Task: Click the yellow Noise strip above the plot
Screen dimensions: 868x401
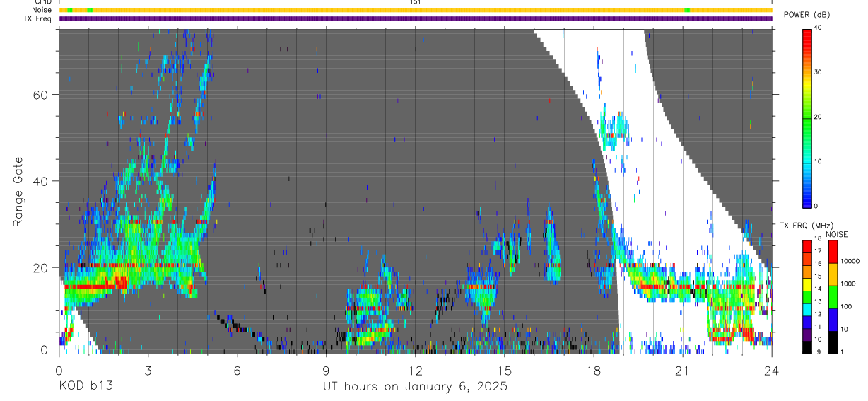Action: (x=416, y=10)
